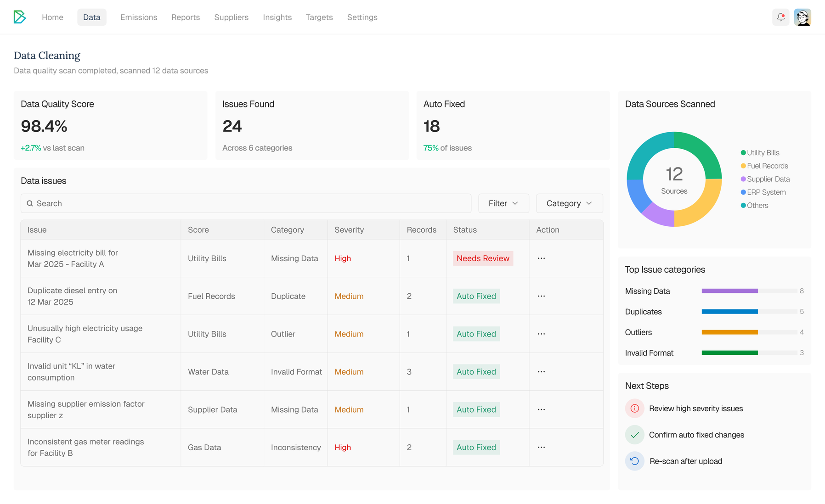Open the Category dropdown

pos(569,203)
